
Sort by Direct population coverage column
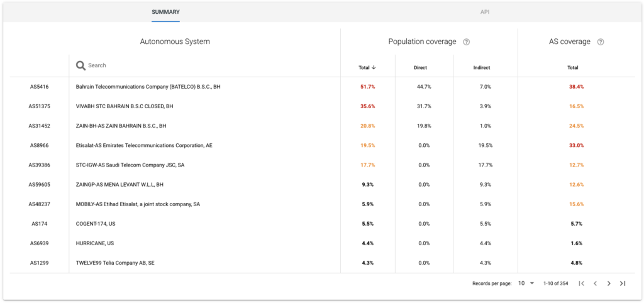(x=421, y=67)
